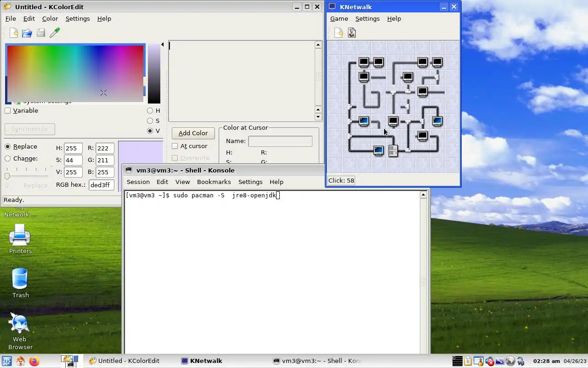Viewport: 588px width, 368px height.
Task: Click the Konsole scrollbar up arrow
Action: click(423, 195)
